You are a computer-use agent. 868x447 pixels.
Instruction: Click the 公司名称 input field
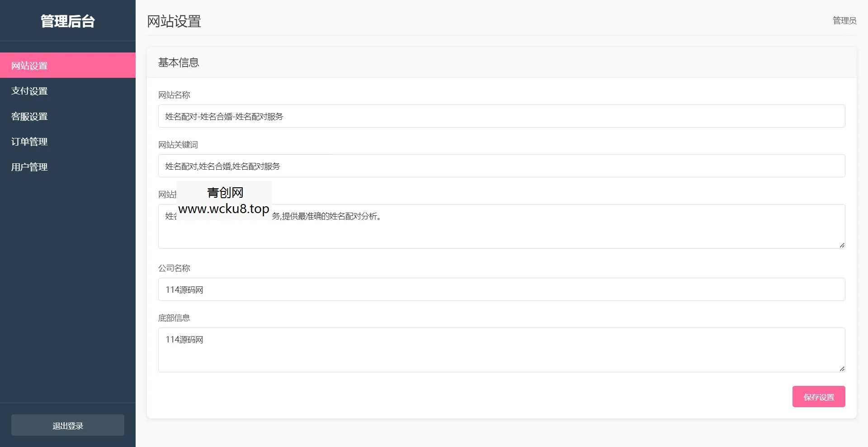501,290
